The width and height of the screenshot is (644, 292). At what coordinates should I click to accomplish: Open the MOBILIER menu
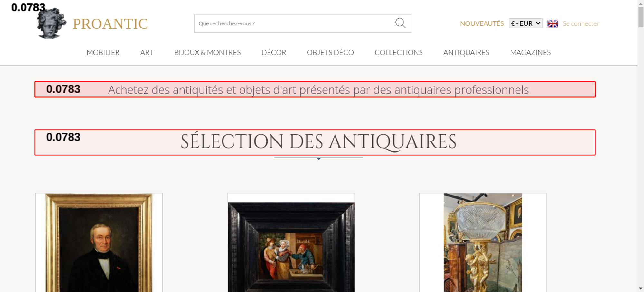[103, 52]
